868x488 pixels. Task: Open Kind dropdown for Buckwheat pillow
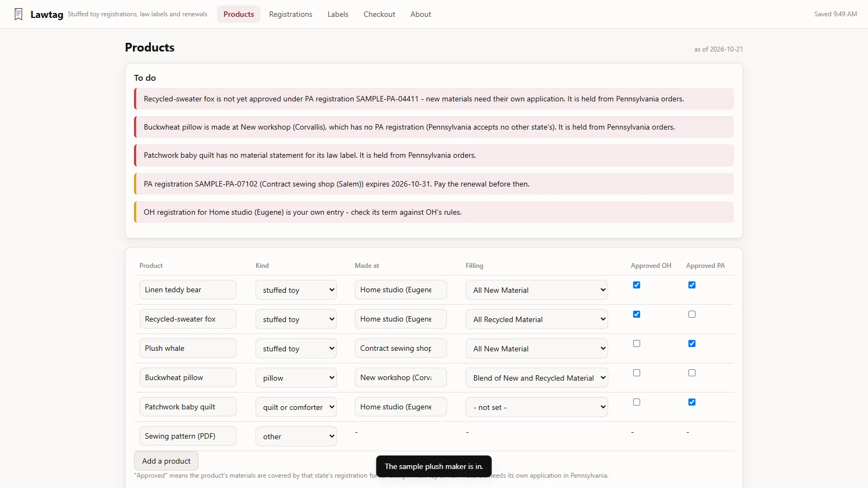pyautogui.click(x=296, y=378)
